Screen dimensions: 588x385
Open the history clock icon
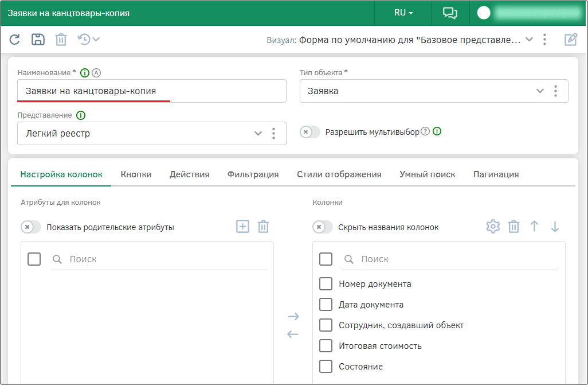pyautogui.click(x=84, y=39)
